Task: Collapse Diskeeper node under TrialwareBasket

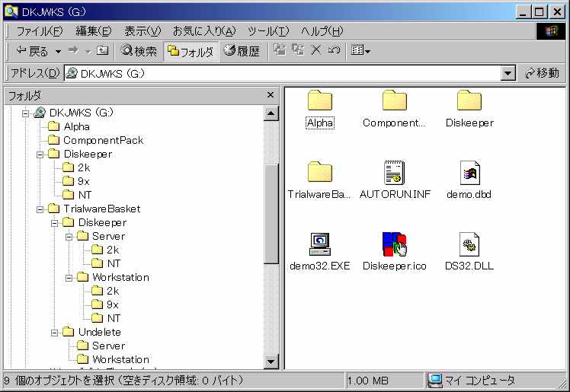Action: (x=54, y=223)
